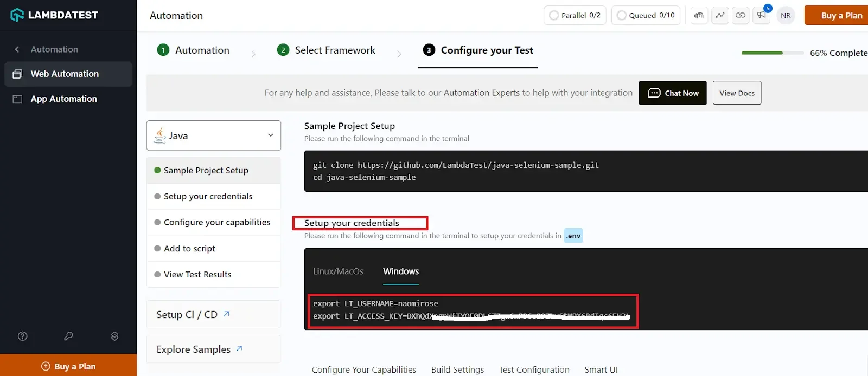This screenshot has height=376, width=868.
Task: Open the NR user profile avatar
Action: click(786, 15)
